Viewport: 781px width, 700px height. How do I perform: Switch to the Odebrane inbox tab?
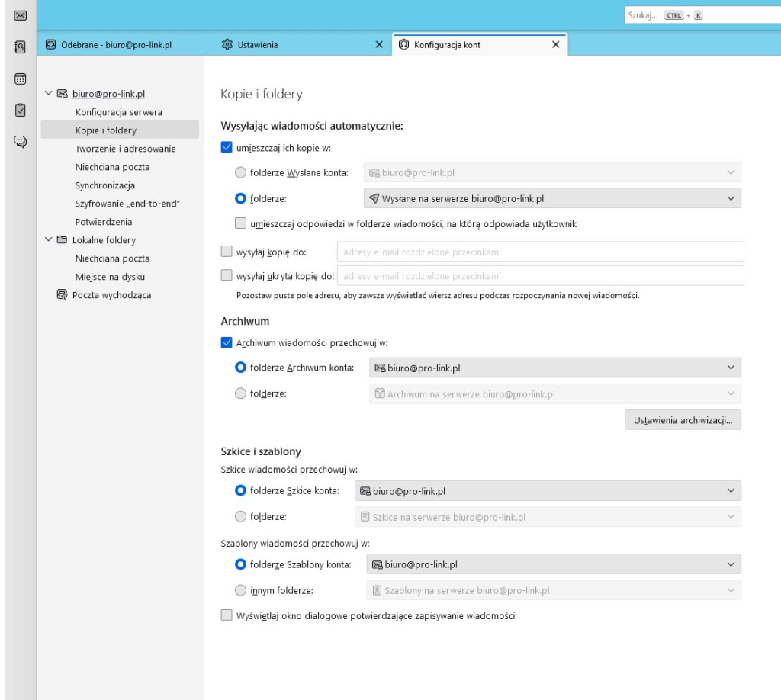(114, 45)
